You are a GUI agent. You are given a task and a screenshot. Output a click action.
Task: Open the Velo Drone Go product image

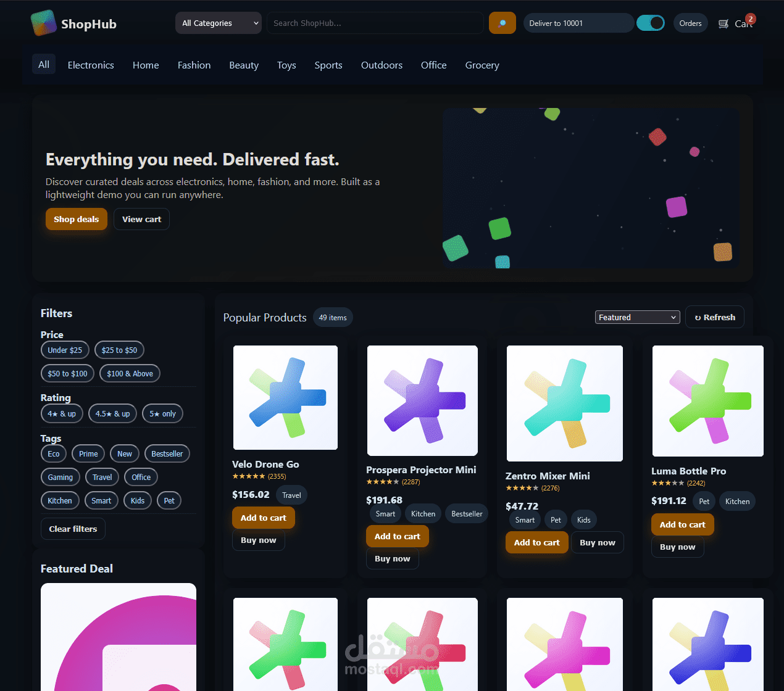285,397
